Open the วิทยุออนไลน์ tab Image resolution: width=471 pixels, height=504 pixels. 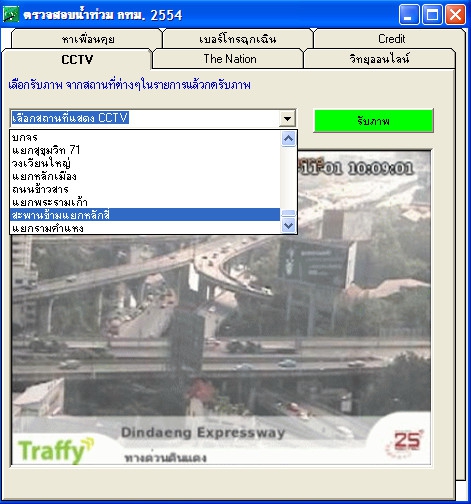(x=379, y=59)
